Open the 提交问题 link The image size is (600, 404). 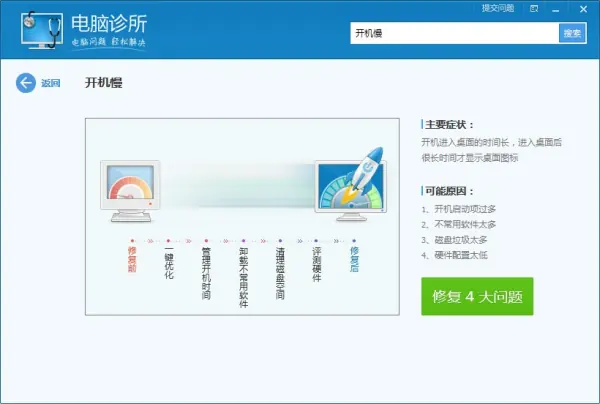(x=497, y=8)
